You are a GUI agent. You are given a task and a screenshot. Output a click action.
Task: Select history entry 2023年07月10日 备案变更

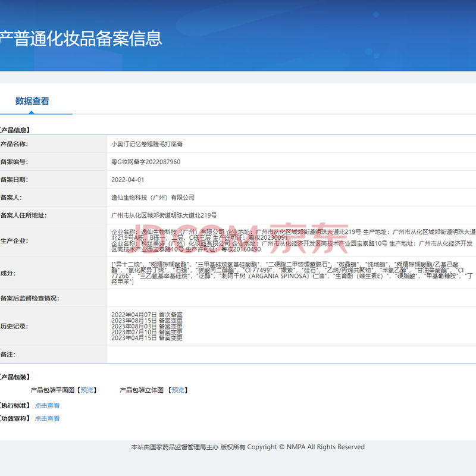(x=147, y=332)
